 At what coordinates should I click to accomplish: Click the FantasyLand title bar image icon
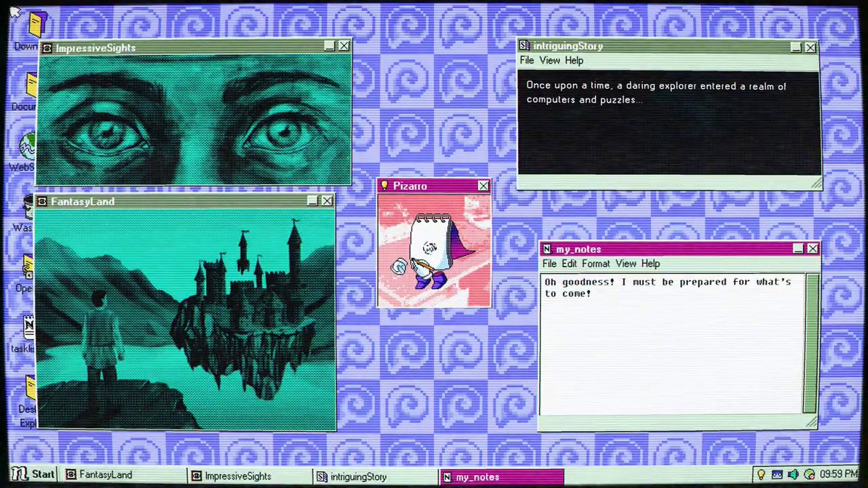tap(42, 201)
